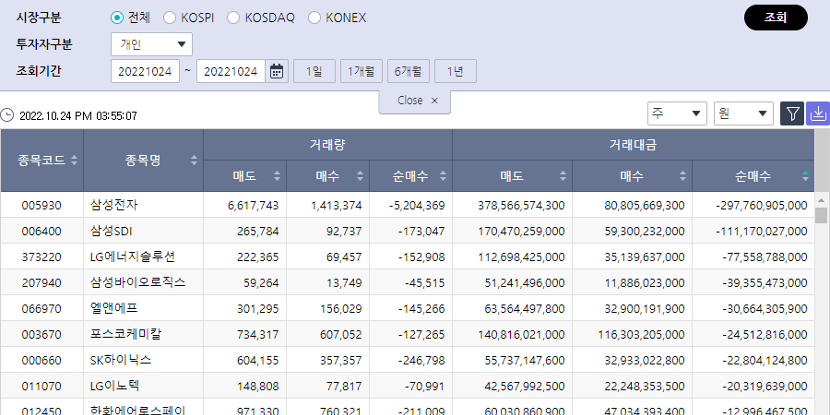Sort by 종목코드 column arrows
The image size is (830, 415).
coord(74,160)
